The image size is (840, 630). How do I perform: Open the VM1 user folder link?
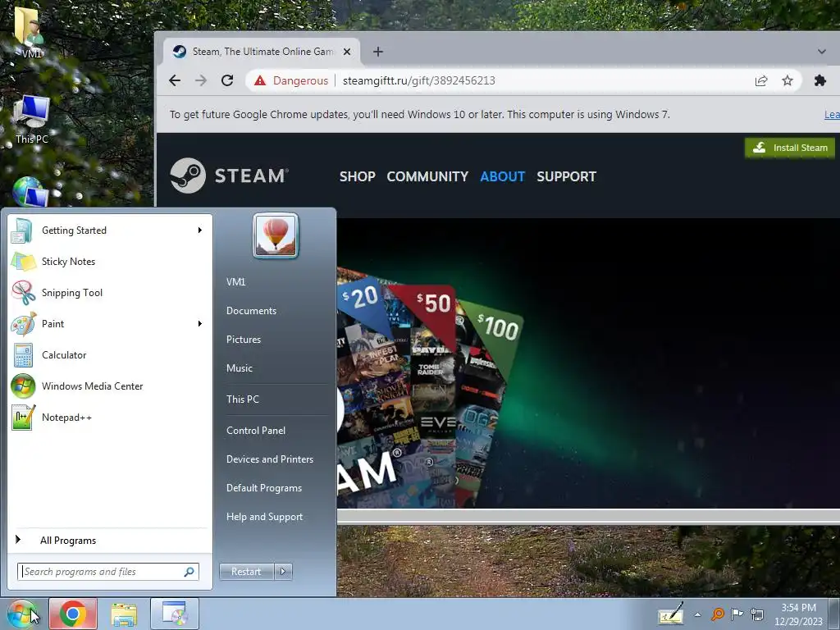(x=235, y=282)
